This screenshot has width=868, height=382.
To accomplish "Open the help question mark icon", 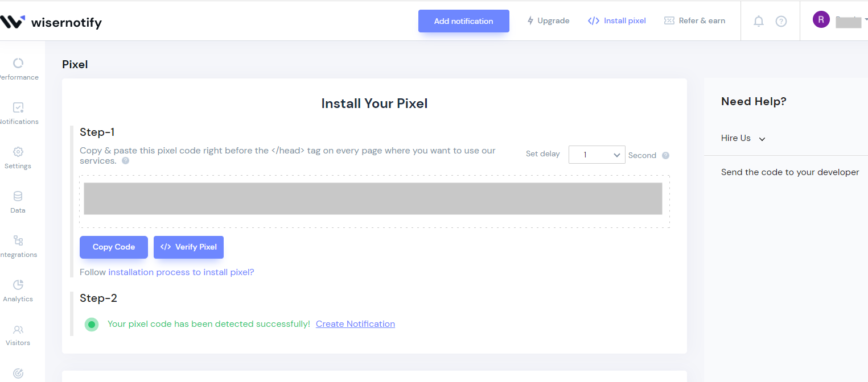I will [x=781, y=20].
